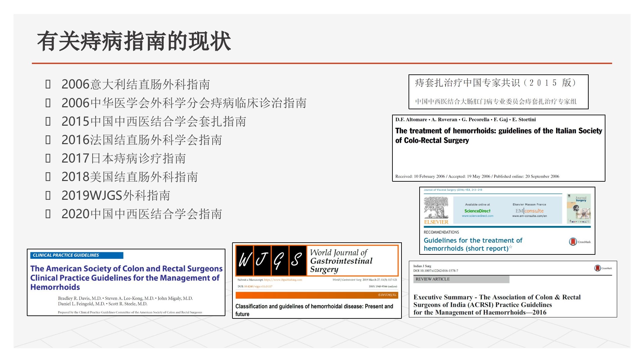Click the blue CLINICAL PRACTICE GUIDELINES banner
Screen dimensions: 644x362
click(x=77, y=255)
